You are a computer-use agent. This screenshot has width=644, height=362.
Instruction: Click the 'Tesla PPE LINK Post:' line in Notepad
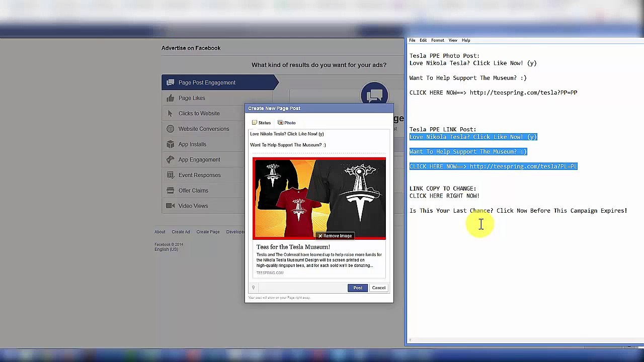[x=443, y=129]
